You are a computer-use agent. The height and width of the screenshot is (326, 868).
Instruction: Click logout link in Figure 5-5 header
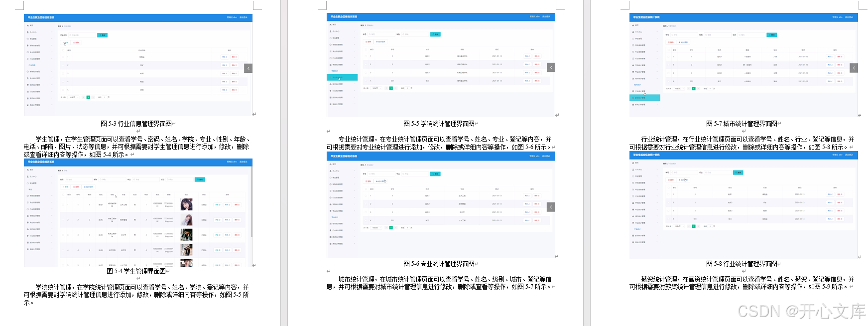coord(546,16)
